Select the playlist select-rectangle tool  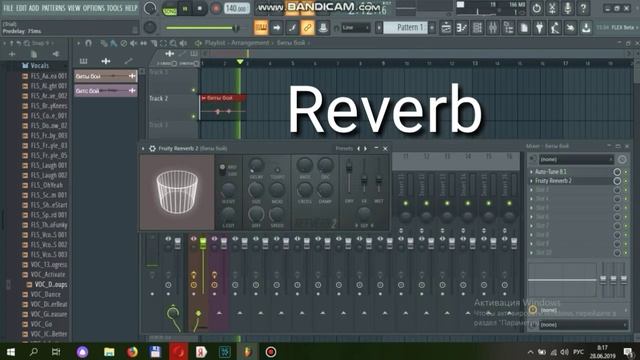[x=163, y=43]
